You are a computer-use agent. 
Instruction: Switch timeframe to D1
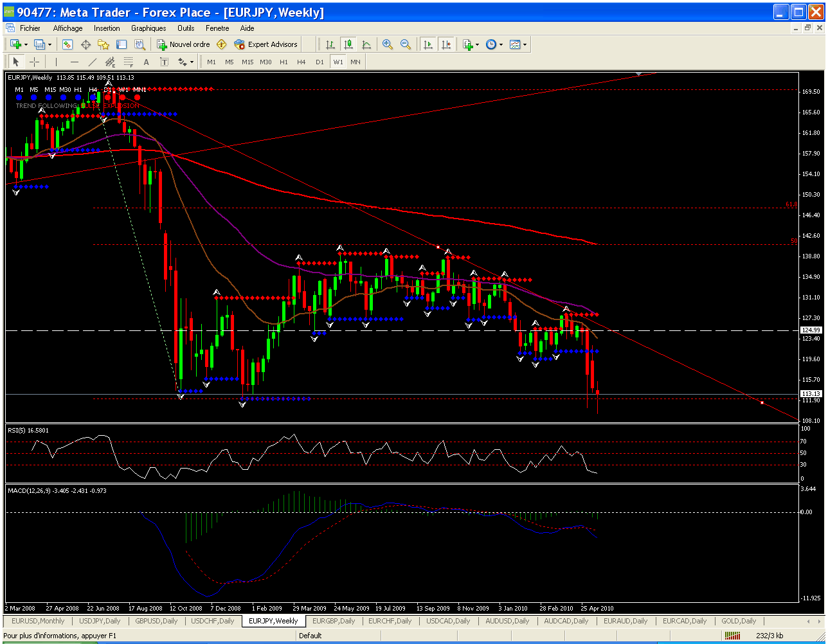319,62
